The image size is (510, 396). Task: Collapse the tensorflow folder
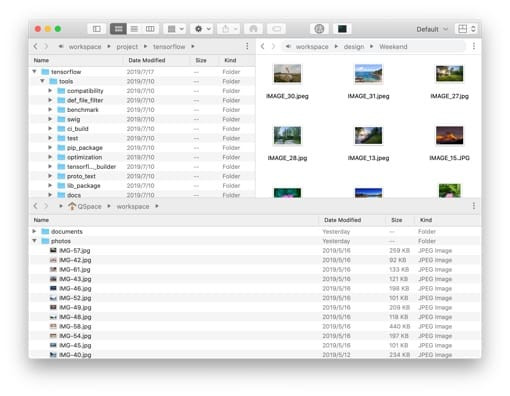tap(34, 71)
